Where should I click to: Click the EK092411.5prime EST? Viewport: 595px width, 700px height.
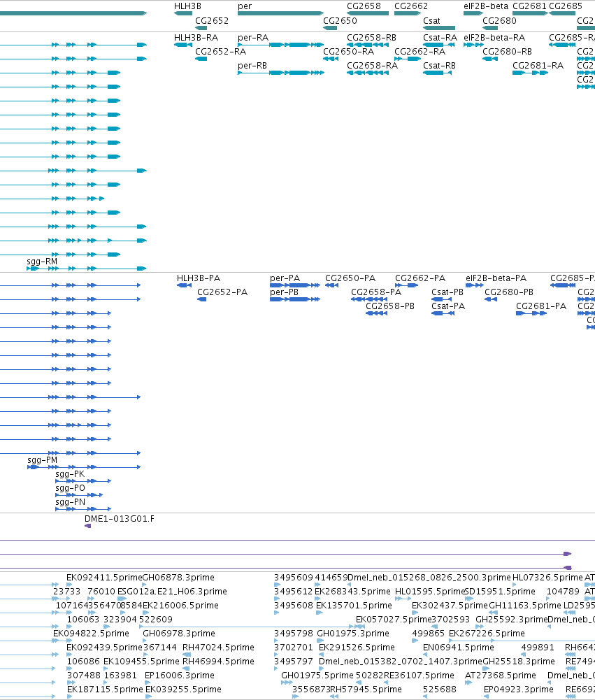click(x=69, y=585)
